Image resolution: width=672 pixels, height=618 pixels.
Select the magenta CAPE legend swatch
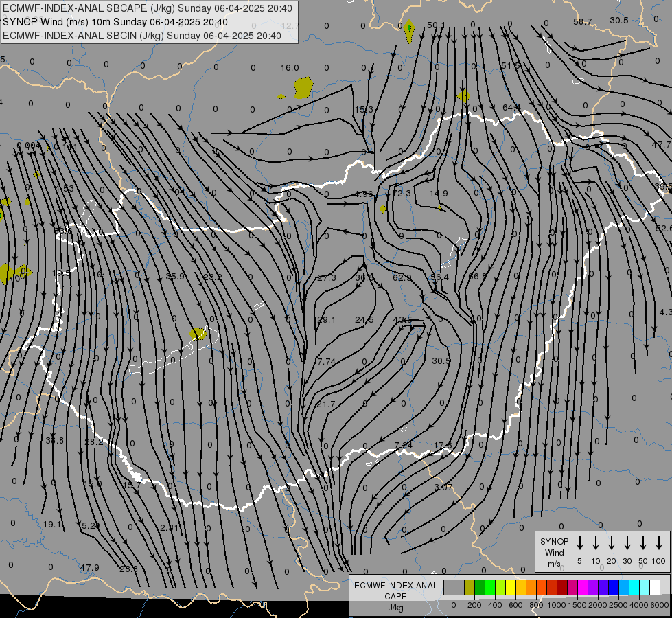pyautogui.click(x=583, y=588)
